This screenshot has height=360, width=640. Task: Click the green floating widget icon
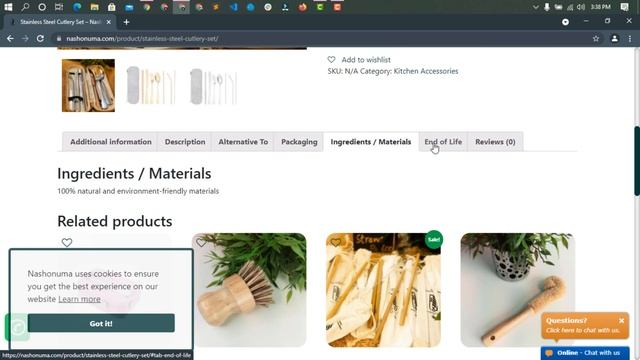17,327
